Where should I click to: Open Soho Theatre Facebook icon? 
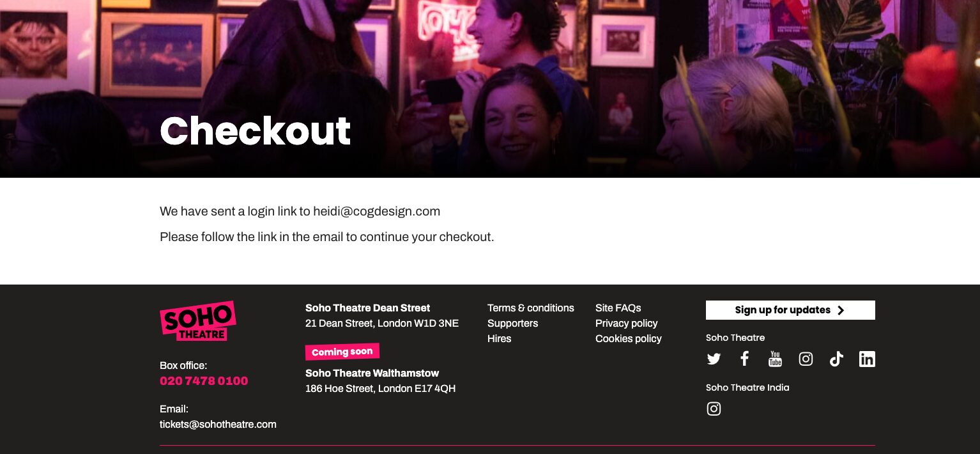(744, 359)
